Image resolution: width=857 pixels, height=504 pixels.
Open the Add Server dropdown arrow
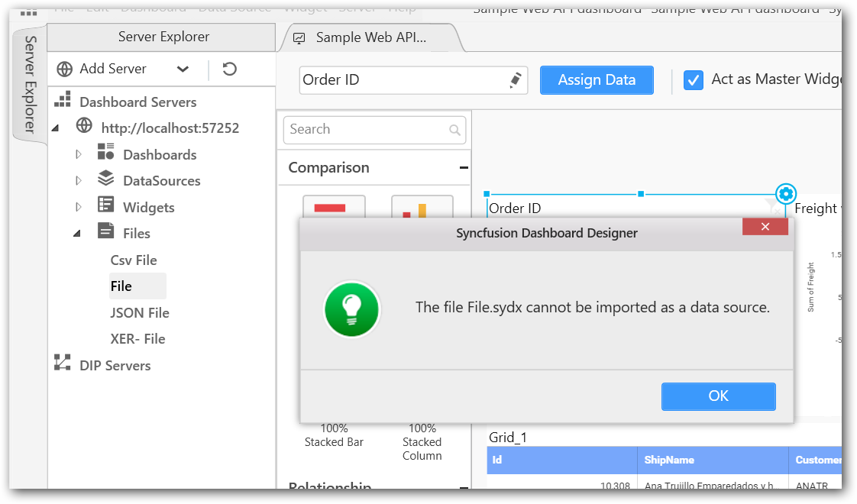(x=183, y=69)
